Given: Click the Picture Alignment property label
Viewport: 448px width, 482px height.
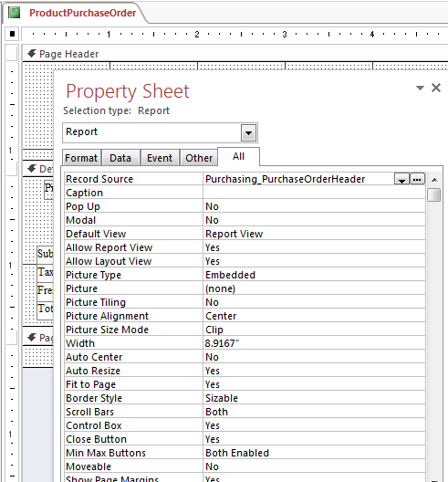Looking at the screenshot, I should pyautogui.click(x=107, y=316).
